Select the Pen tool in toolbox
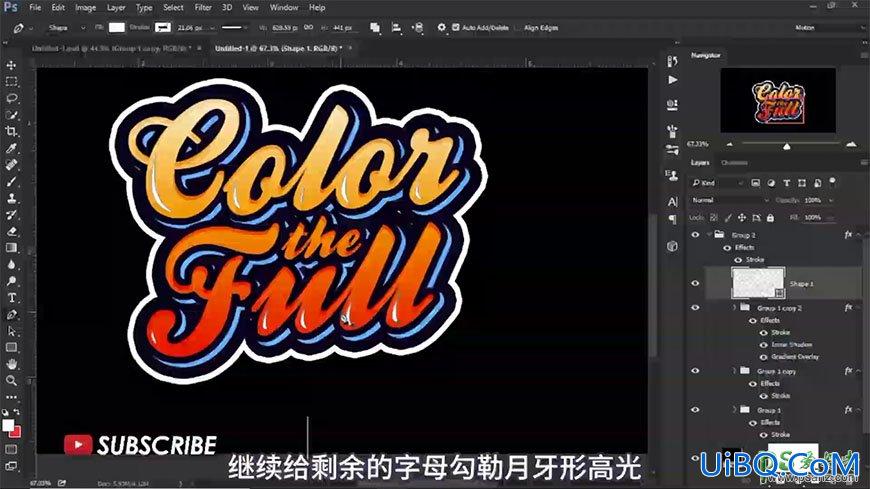This screenshot has width=870, height=489. [x=11, y=315]
